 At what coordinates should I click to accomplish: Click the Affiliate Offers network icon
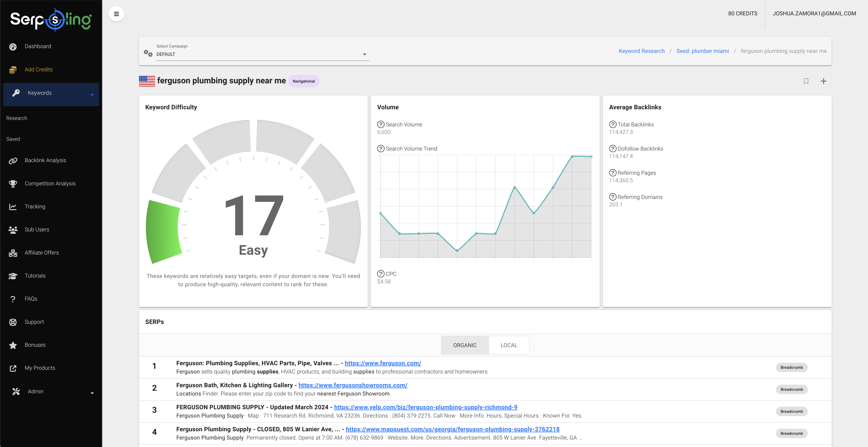[13, 253]
